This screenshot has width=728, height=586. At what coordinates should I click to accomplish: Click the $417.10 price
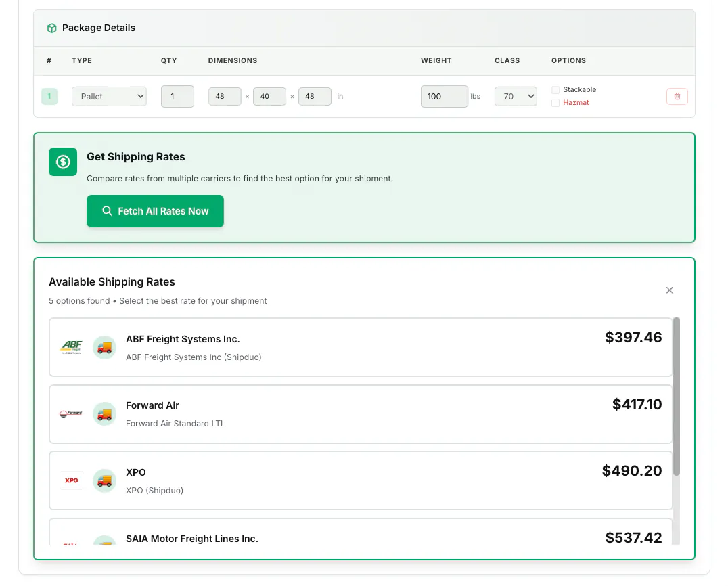coord(637,405)
